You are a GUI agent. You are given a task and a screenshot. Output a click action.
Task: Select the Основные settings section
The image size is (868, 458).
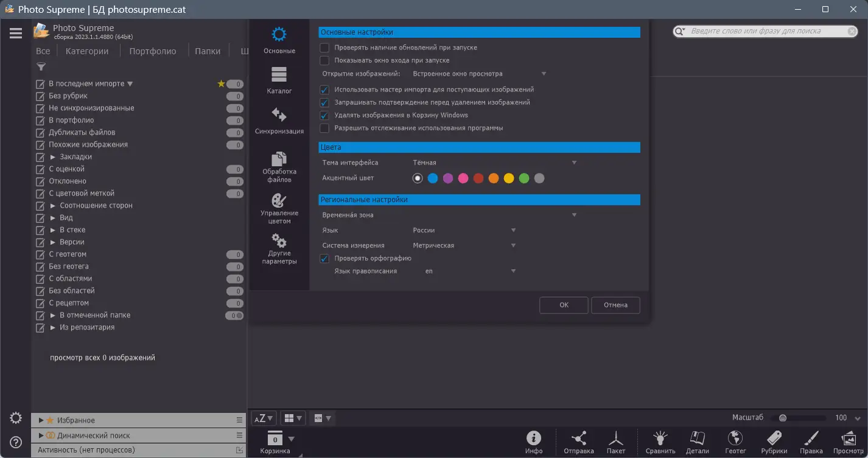pyautogui.click(x=279, y=40)
